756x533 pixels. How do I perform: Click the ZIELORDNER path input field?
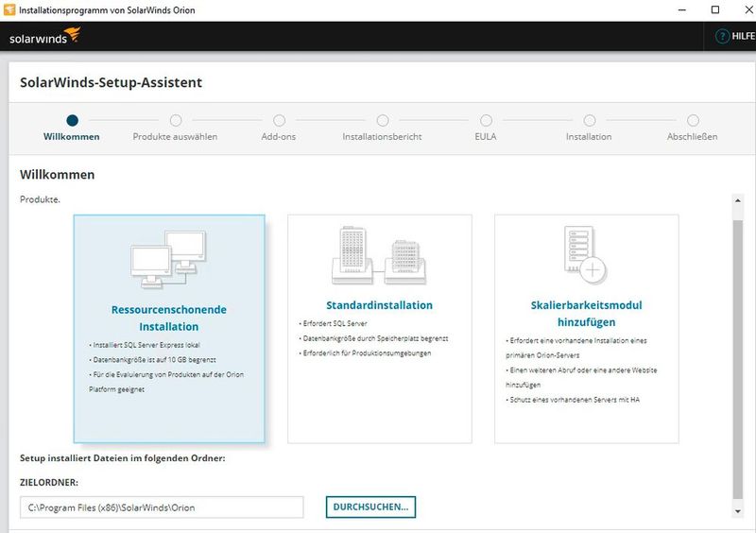[x=162, y=507]
